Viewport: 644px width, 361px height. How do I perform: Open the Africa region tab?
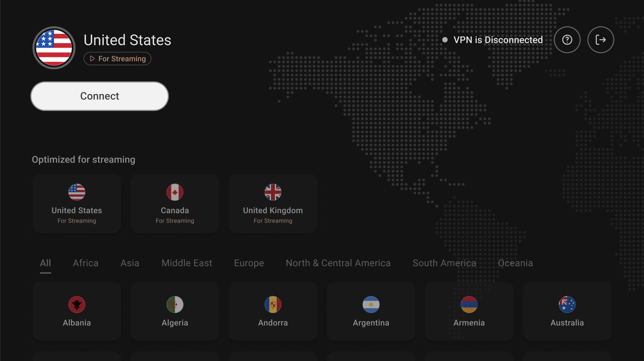[x=86, y=263]
